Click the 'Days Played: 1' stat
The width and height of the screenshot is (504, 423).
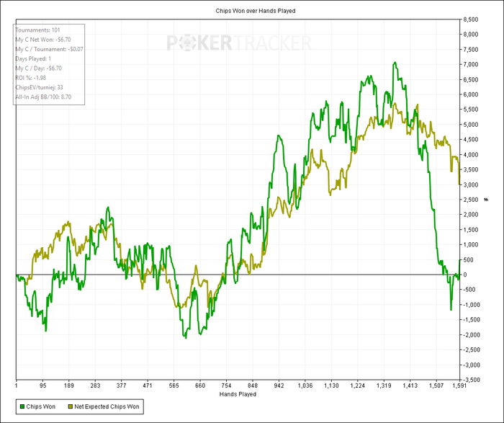33,59
